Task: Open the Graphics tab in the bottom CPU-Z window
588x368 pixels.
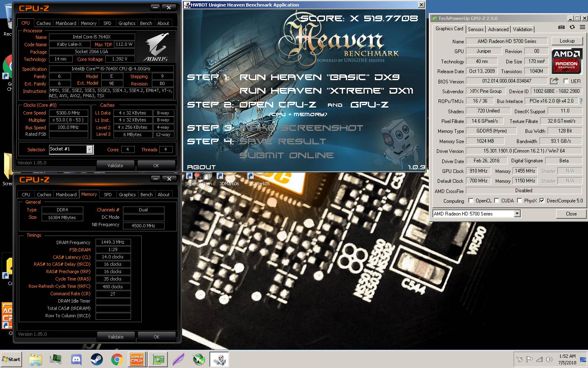Action: pos(127,195)
